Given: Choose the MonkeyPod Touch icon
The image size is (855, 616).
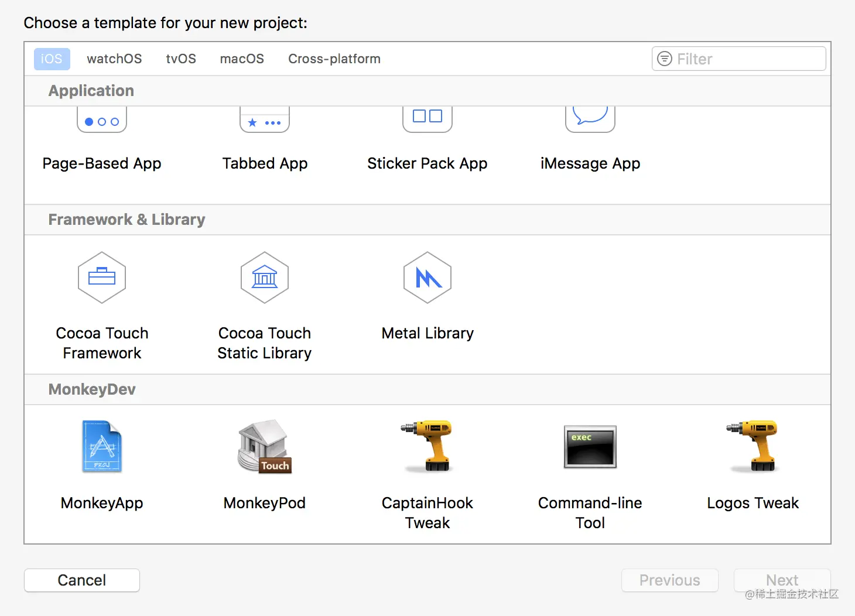Looking at the screenshot, I should coord(265,446).
